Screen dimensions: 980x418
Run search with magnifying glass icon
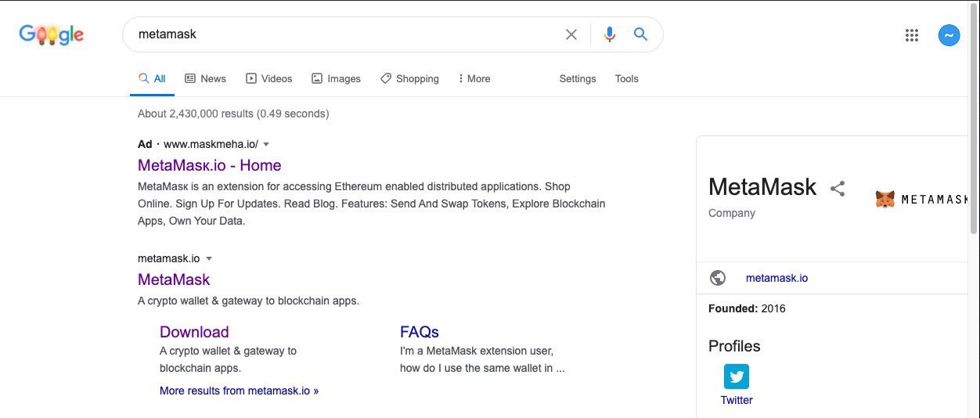[x=640, y=34]
